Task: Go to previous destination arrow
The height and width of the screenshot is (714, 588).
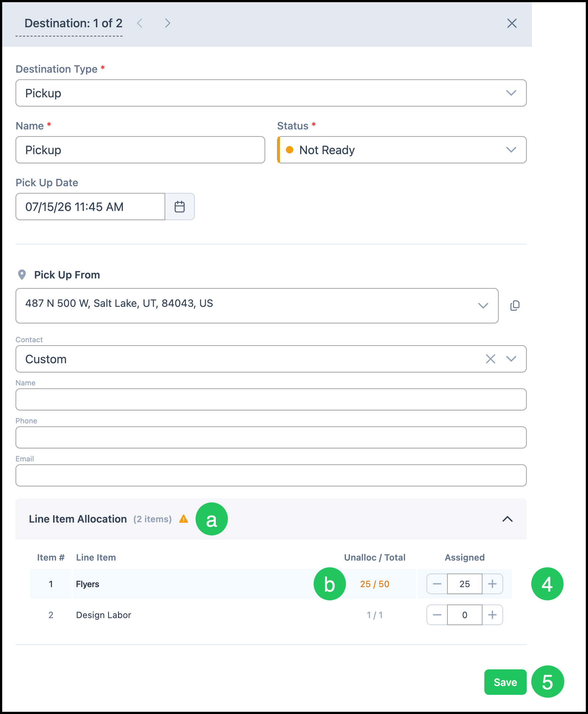Action: pos(140,23)
